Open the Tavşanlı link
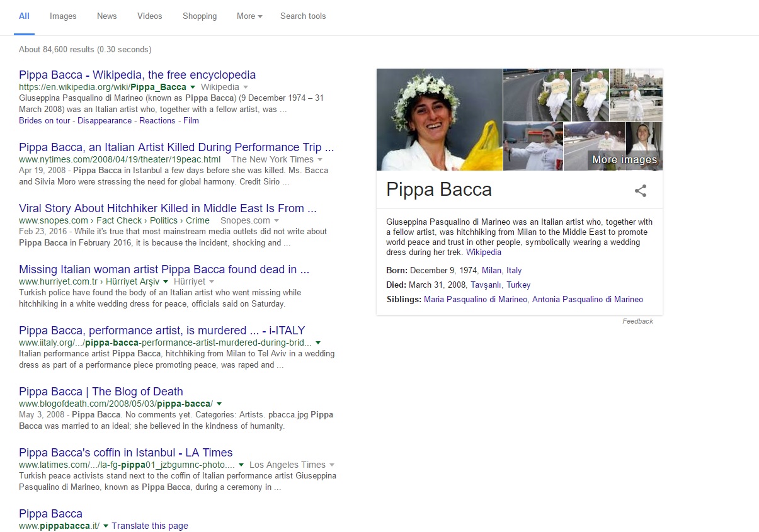759x532 pixels. click(486, 285)
